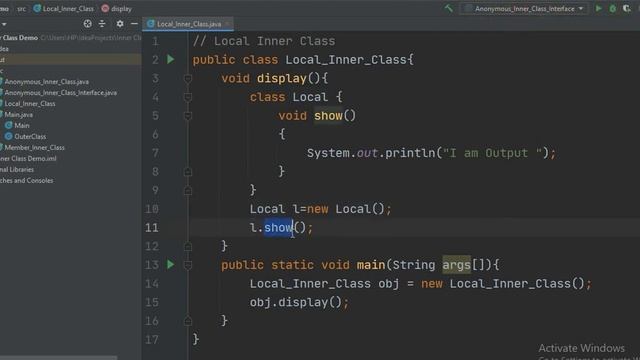Image resolution: width=640 pixels, height=360 pixels.
Task: Click line number 1 in gutter
Action: coord(155,41)
